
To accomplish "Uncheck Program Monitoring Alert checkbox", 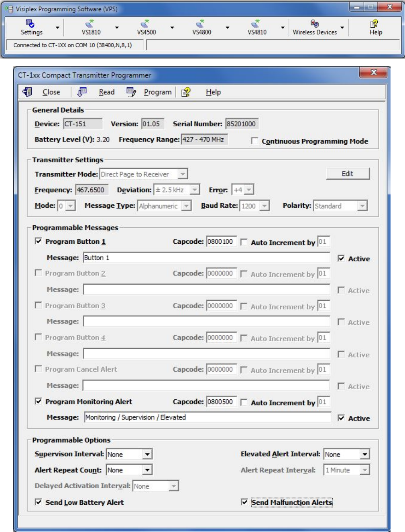I will pyautogui.click(x=38, y=401).
